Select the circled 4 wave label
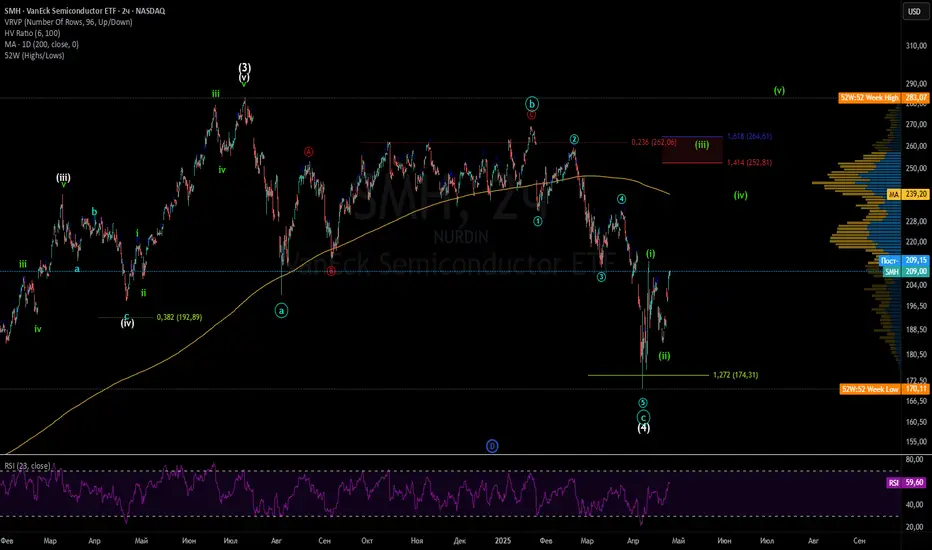932x550 pixels. click(x=621, y=199)
